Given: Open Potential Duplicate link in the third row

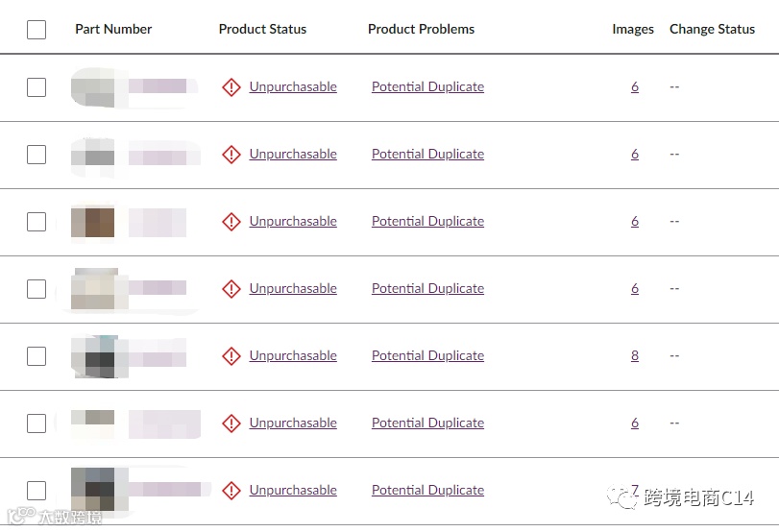Looking at the screenshot, I should pos(427,222).
